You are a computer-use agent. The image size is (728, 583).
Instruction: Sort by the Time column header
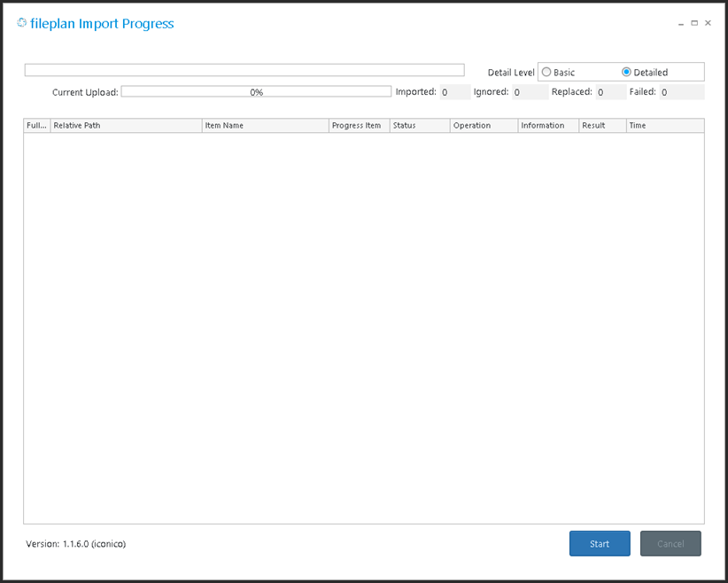point(665,126)
